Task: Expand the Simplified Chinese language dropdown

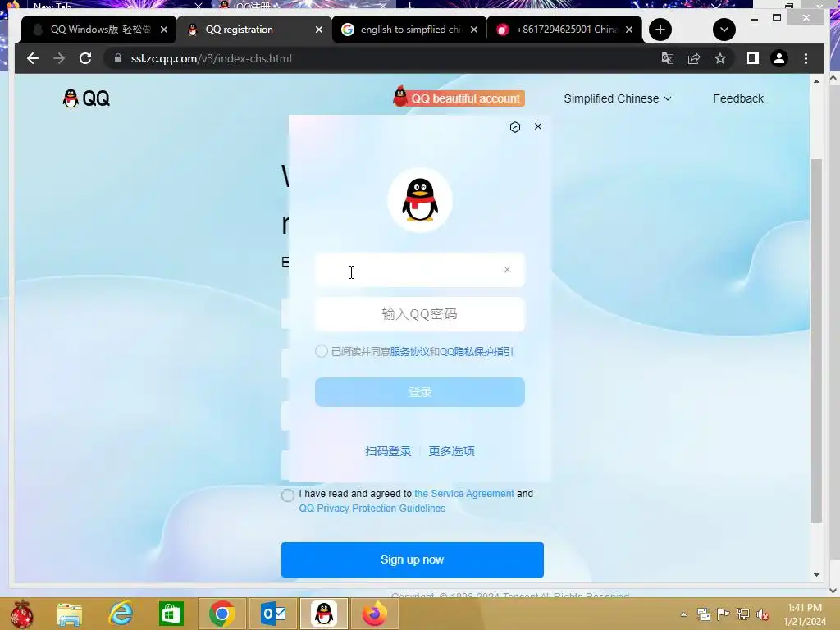Action: tap(617, 98)
